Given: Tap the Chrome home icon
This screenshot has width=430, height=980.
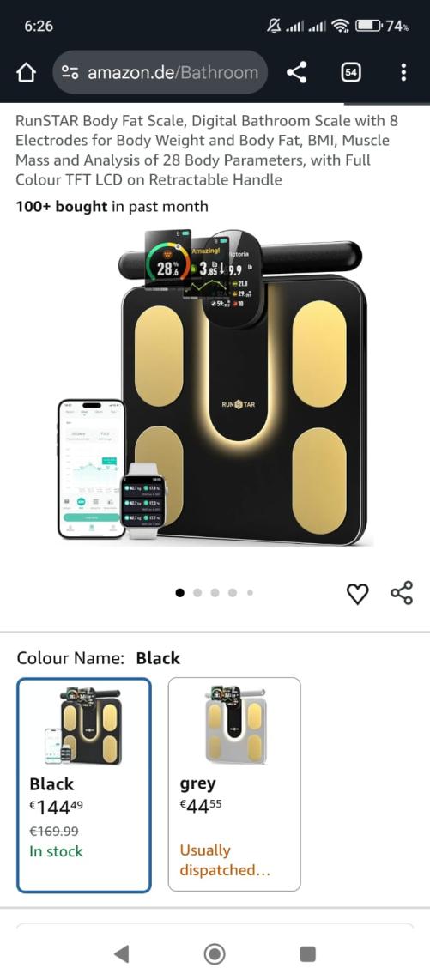Looking at the screenshot, I should click(x=26, y=72).
